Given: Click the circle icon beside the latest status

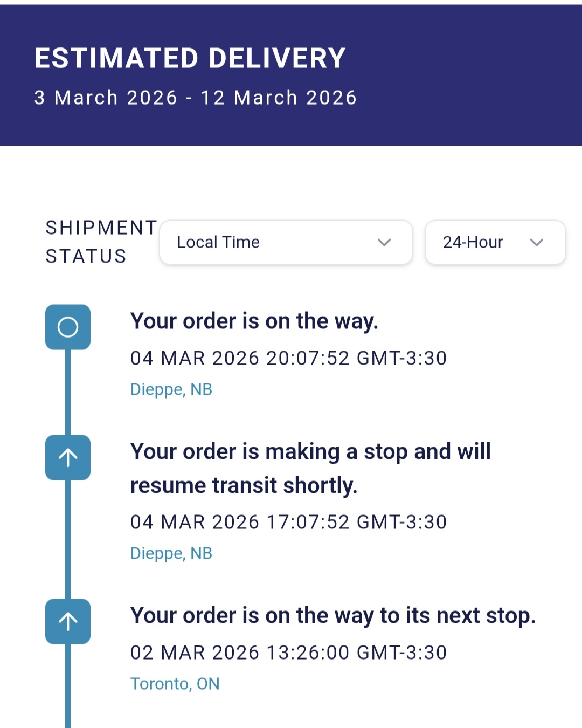Looking at the screenshot, I should pos(68,327).
